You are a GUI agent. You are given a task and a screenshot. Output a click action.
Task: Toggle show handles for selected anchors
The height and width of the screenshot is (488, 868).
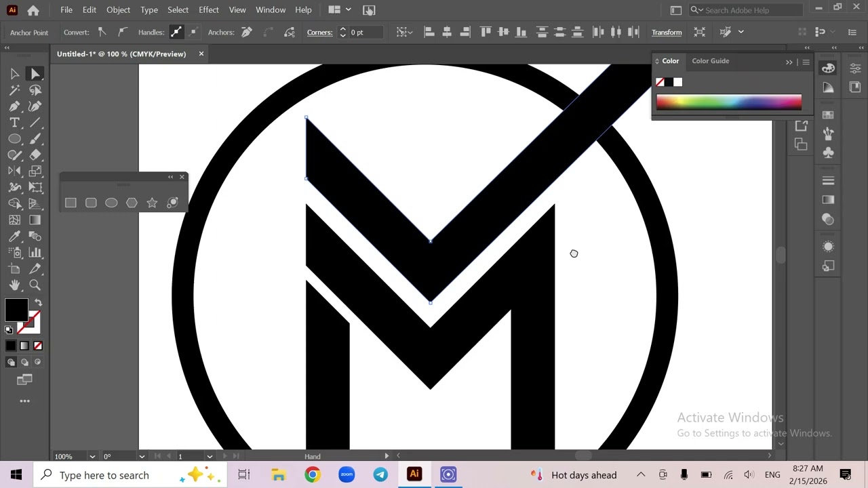point(176,32)
